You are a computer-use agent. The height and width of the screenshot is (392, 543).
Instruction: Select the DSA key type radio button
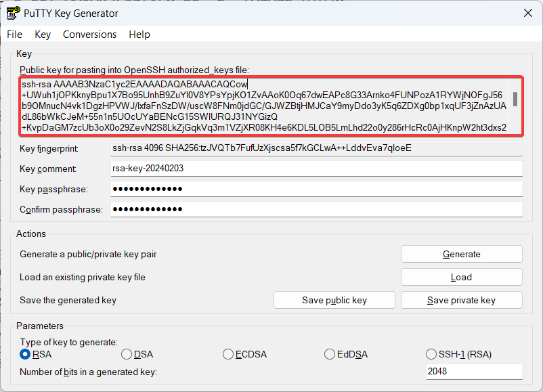[x=127, y=354]
